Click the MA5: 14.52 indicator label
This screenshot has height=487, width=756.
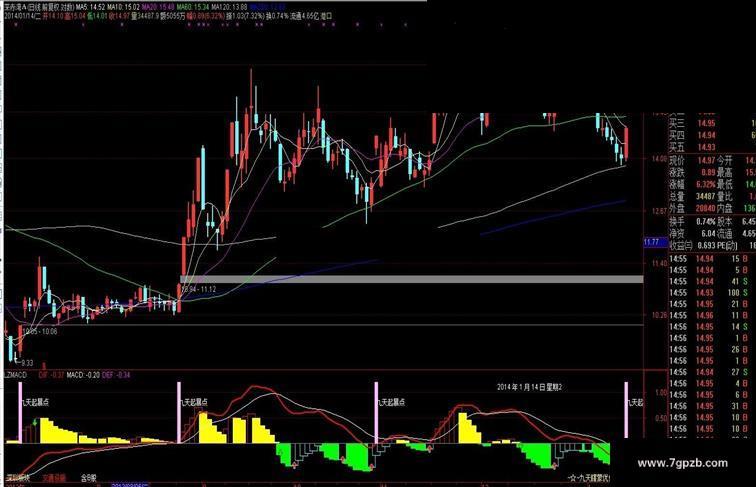(90, 7)
